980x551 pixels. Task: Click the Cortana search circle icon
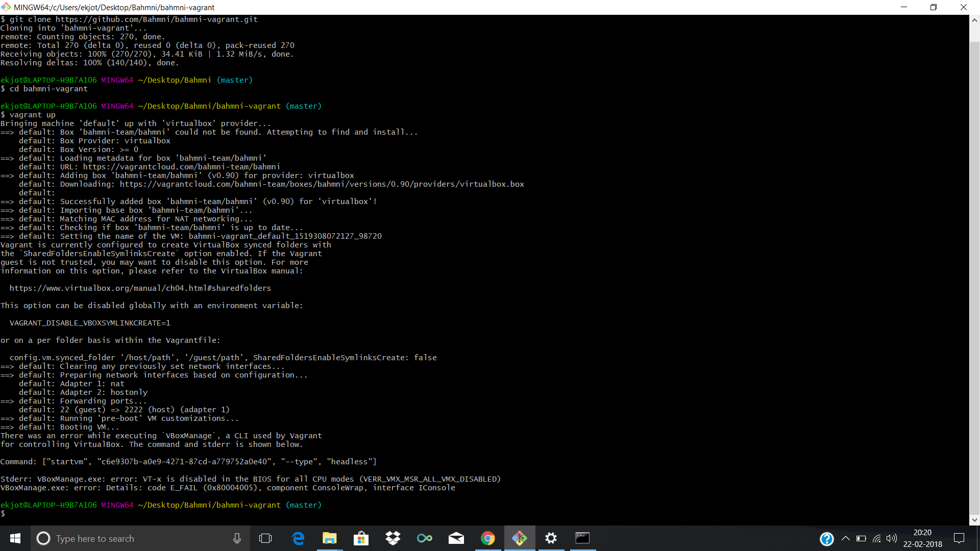point(43,538)
